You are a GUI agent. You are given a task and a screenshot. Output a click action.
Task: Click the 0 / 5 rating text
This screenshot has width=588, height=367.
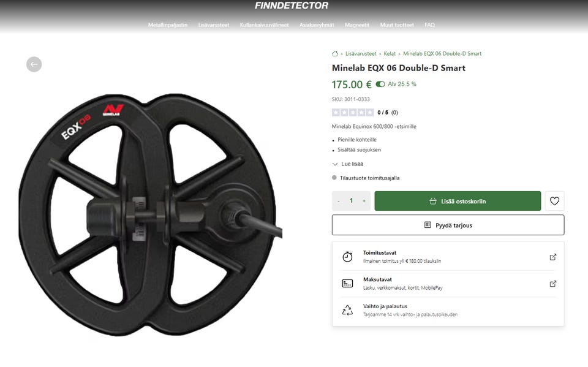tap(382, 113)
